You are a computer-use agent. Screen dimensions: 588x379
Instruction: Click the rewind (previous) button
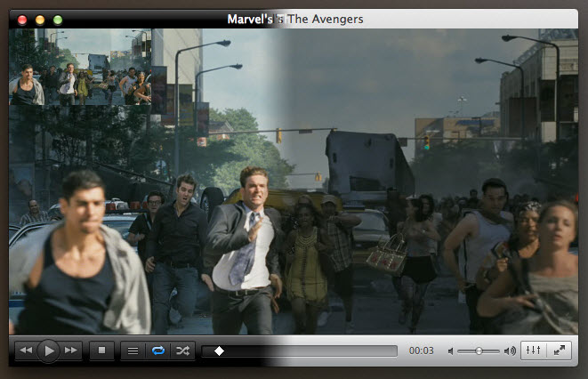pyautogui.click(x=26, y=351)
